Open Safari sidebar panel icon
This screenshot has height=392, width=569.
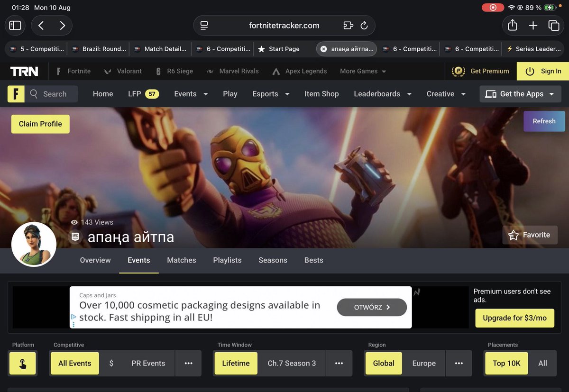click(15, 26)
